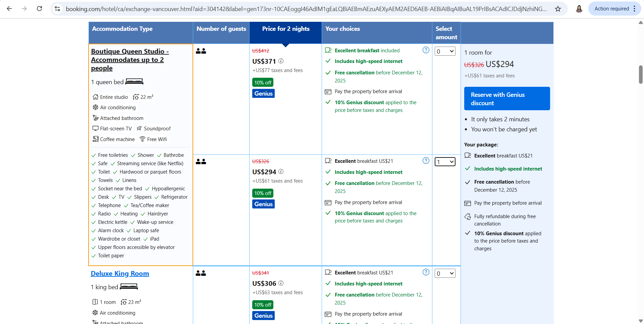Open Boutique Queen Studio room details link
The height and width of the screenshot is (324, 644).
point(129,60)
